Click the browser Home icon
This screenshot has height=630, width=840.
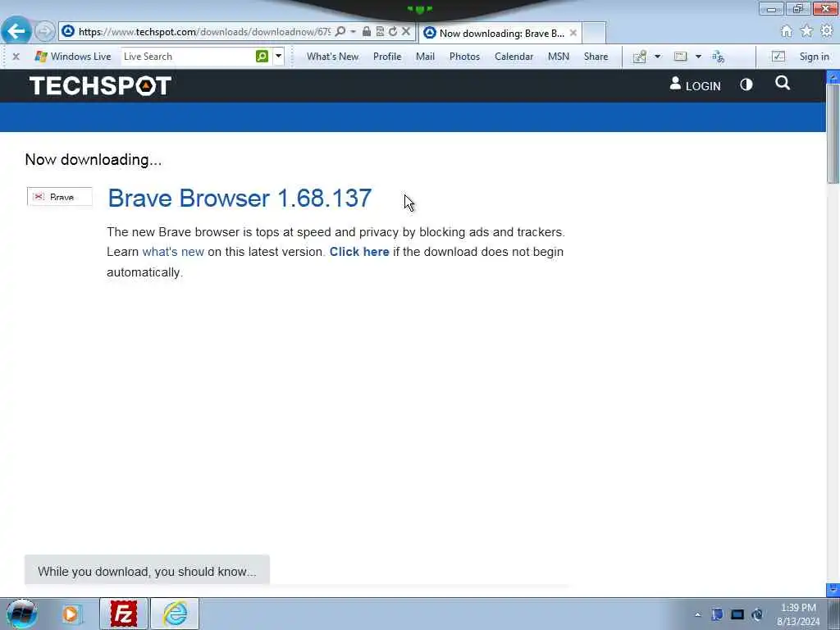coord(787,31)
